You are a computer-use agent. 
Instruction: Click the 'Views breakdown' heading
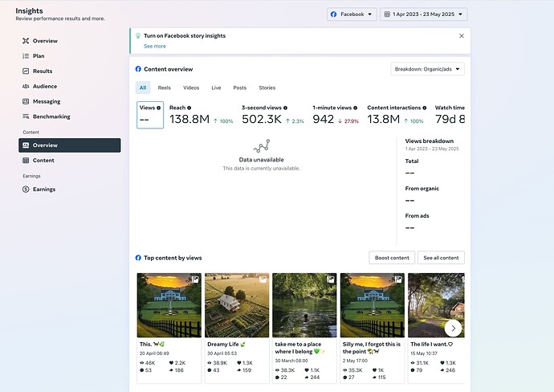pos(430,141)
